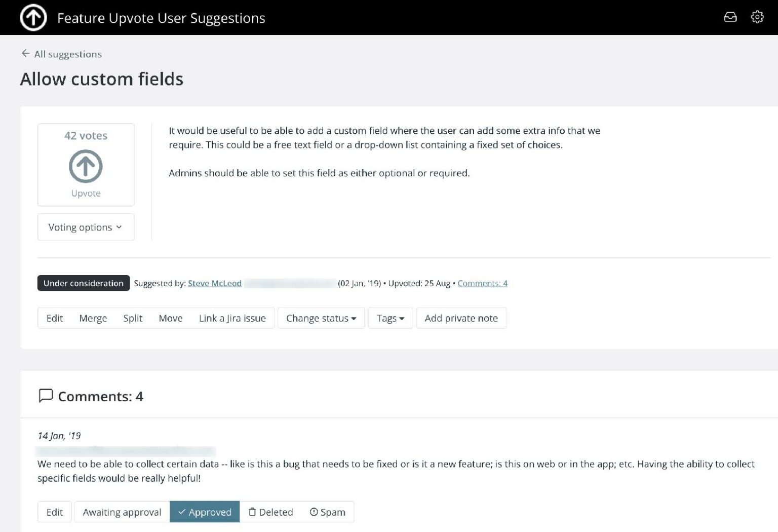Image resolution: width=778 pixels, height=532 pixels.
Task: Set the comment status to Awaiting approval
Action: [121, 512]
